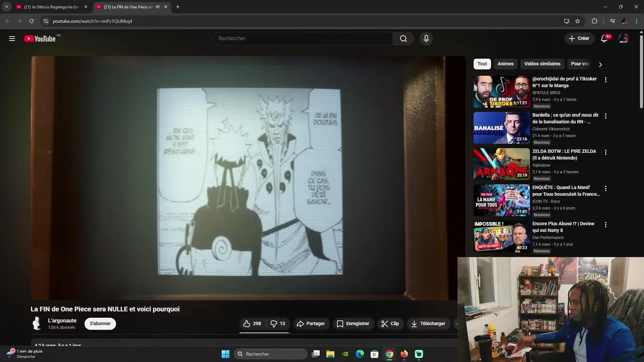The height and width of the screenshot is (362, 644).
Task: Open the Windows Start menu
Action: click(x=225, y=354)
